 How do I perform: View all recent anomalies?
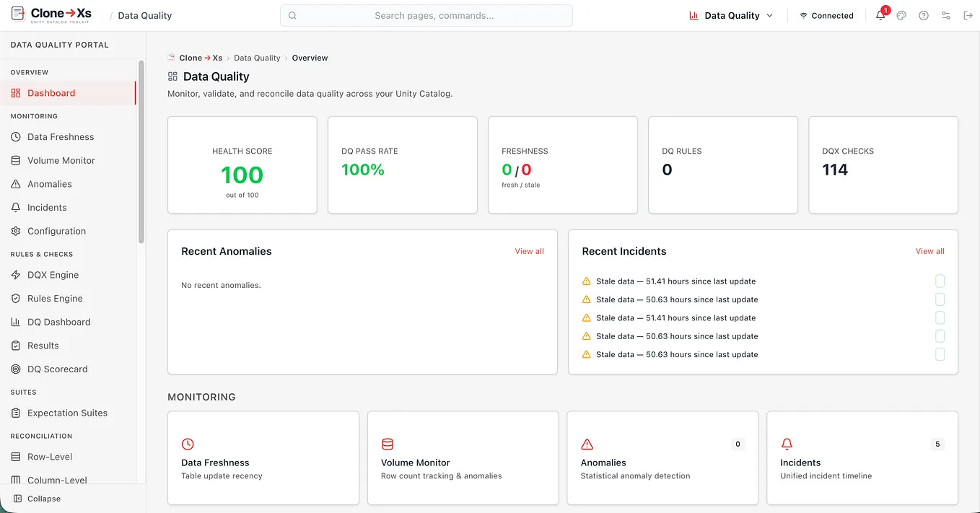[529, 251]
